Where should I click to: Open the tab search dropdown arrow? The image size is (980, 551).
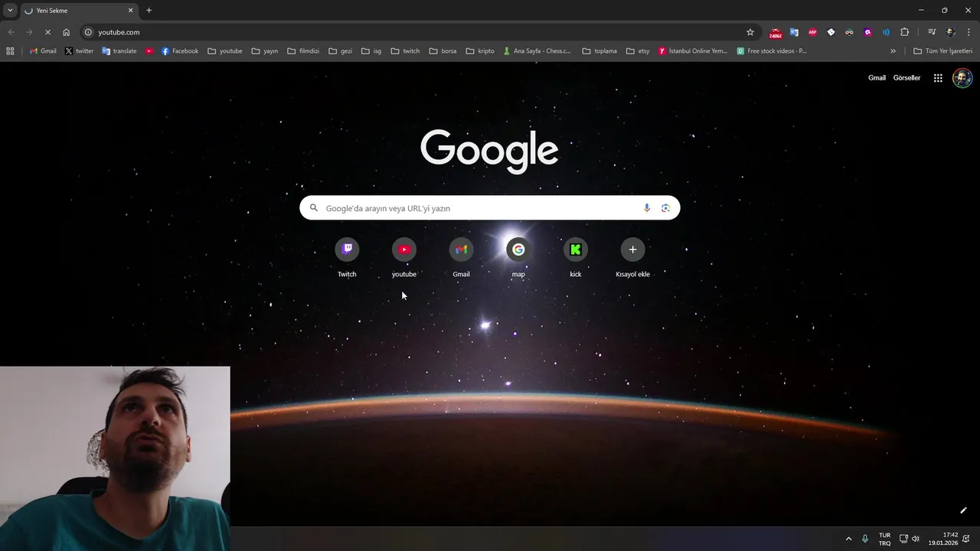(x=10, y=11)
